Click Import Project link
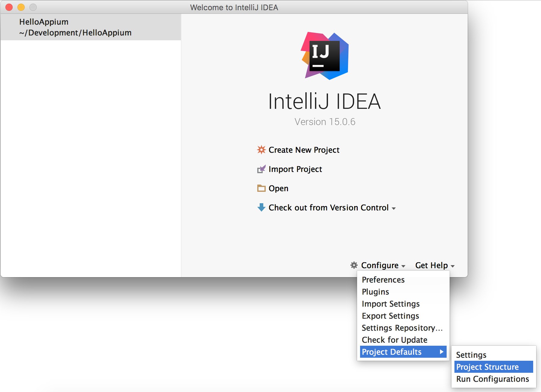The height and width of the screenshot is (392, 541). click(x=295, y=169)
